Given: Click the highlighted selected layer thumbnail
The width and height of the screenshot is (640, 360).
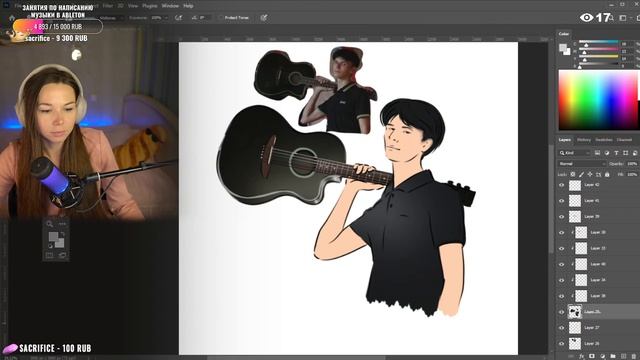Looking at the screenshot, I should 575,312.
